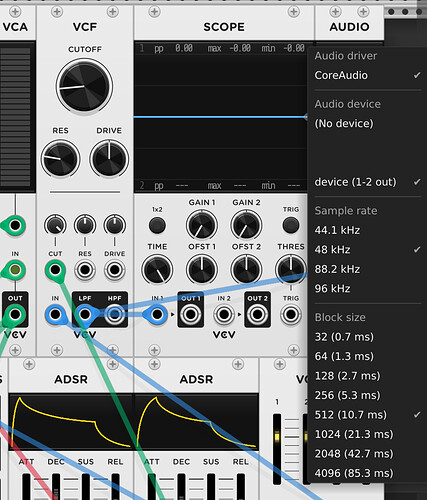Screen dimensions: 427x500
Task: Click the Scope THRES knob
Action: [x=291, y=269]
